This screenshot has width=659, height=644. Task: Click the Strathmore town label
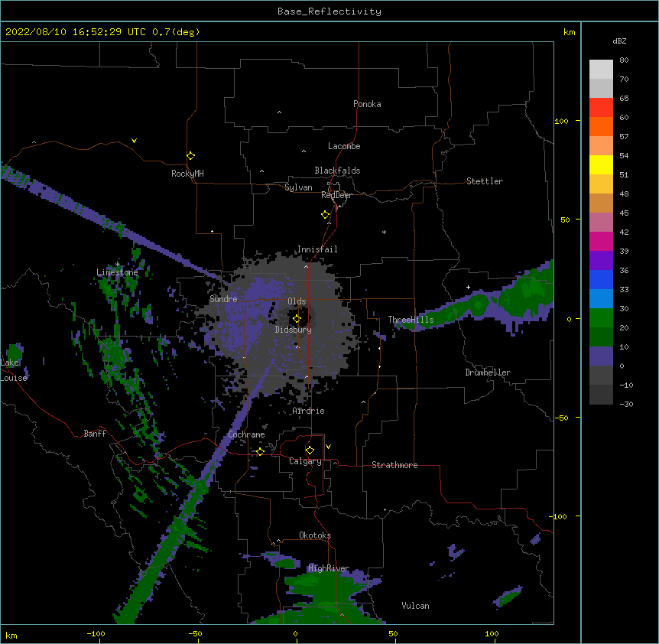coord(394,465)
